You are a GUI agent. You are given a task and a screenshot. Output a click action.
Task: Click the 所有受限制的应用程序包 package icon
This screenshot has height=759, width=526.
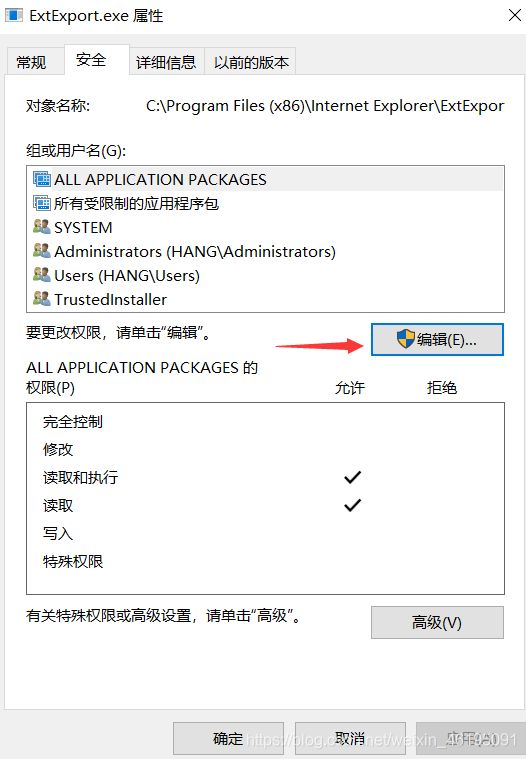tap(42, 203)
